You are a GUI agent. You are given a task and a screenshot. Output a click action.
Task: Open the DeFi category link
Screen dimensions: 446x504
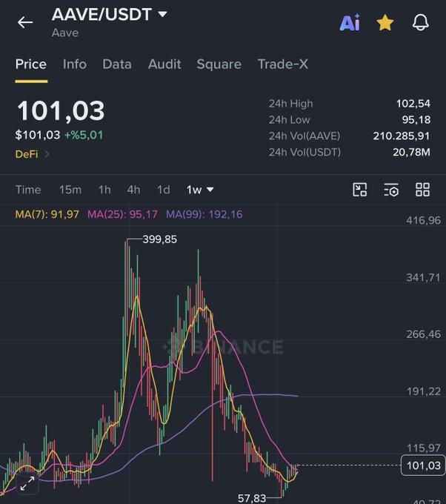[32, 154]
